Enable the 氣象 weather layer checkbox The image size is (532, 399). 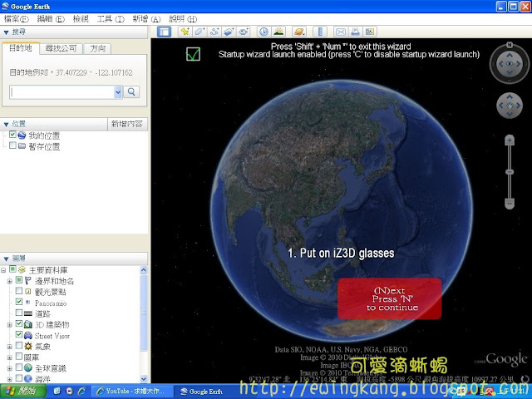point(19,346)
